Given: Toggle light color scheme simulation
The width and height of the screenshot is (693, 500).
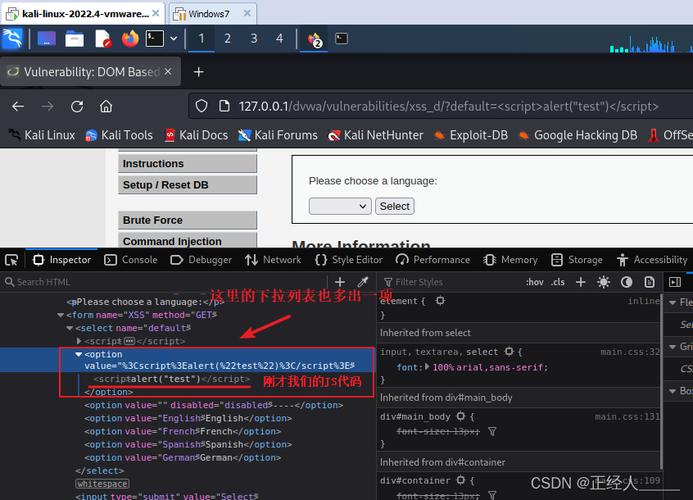Looking at the screenshot, I should 604,282.
